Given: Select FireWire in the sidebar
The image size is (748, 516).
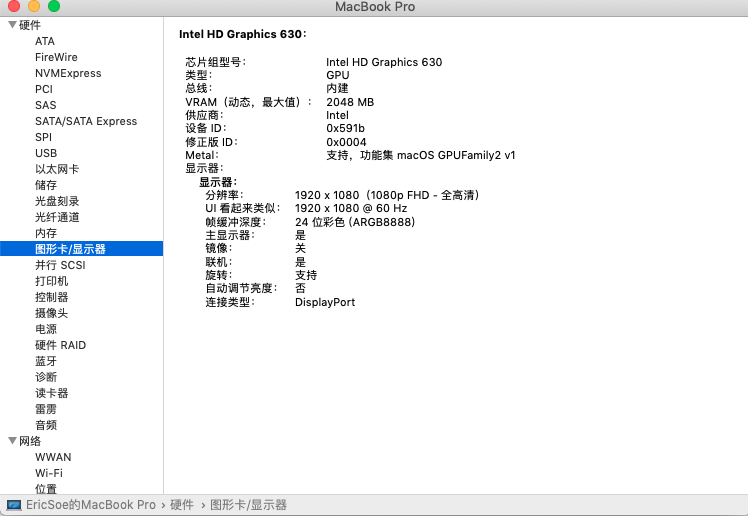Looking at the screenshot, I should pyautogui.click(x=56, y=57).
